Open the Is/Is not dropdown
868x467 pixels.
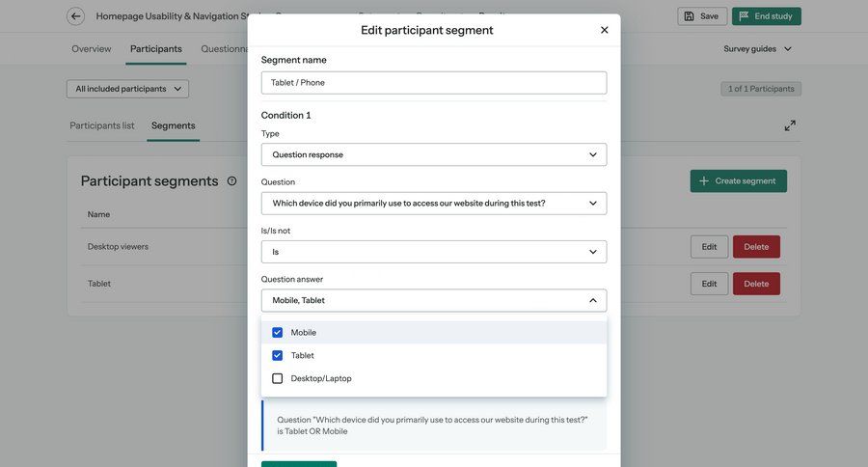click(x=434, y=252)
